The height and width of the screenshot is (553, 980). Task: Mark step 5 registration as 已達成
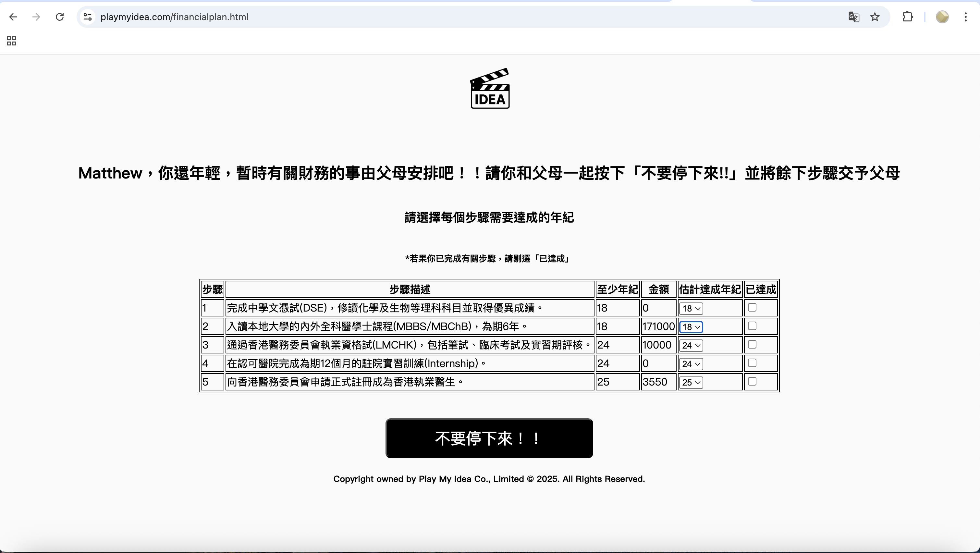point(752,381)
